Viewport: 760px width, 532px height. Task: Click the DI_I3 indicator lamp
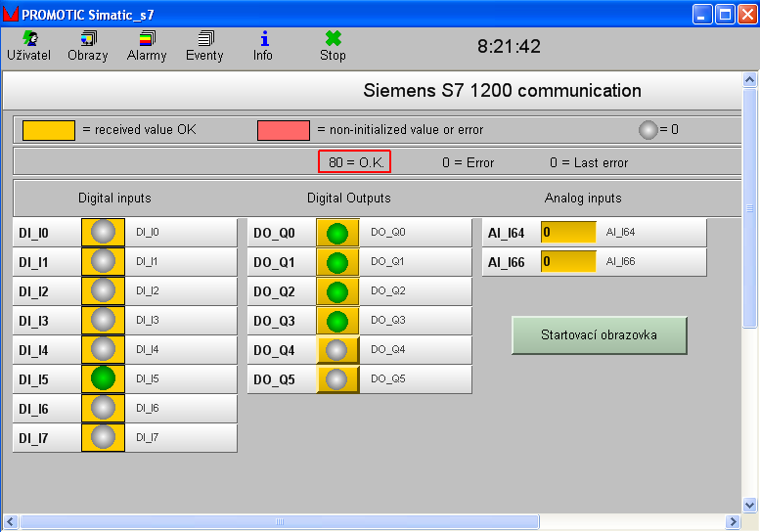pyautogui.click(x=103, y=320)
